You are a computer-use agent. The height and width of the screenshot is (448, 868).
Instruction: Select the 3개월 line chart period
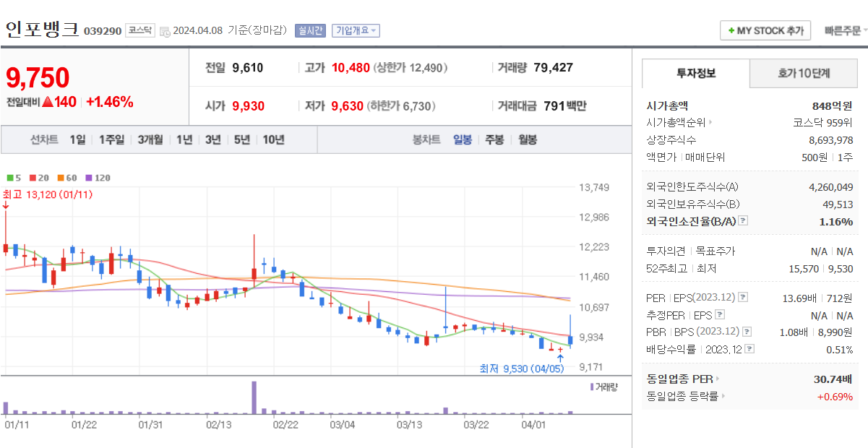150,140
